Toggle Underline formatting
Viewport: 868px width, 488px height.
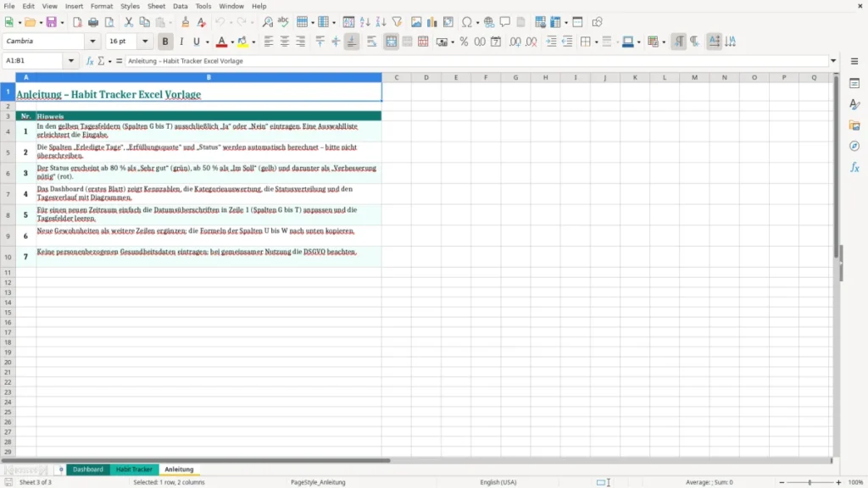point(196,42)
